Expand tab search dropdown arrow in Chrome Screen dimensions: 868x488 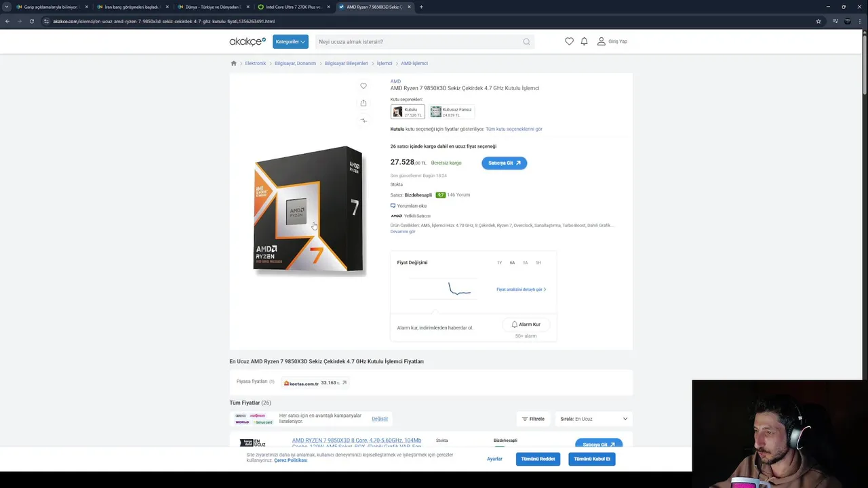(7, 7)
